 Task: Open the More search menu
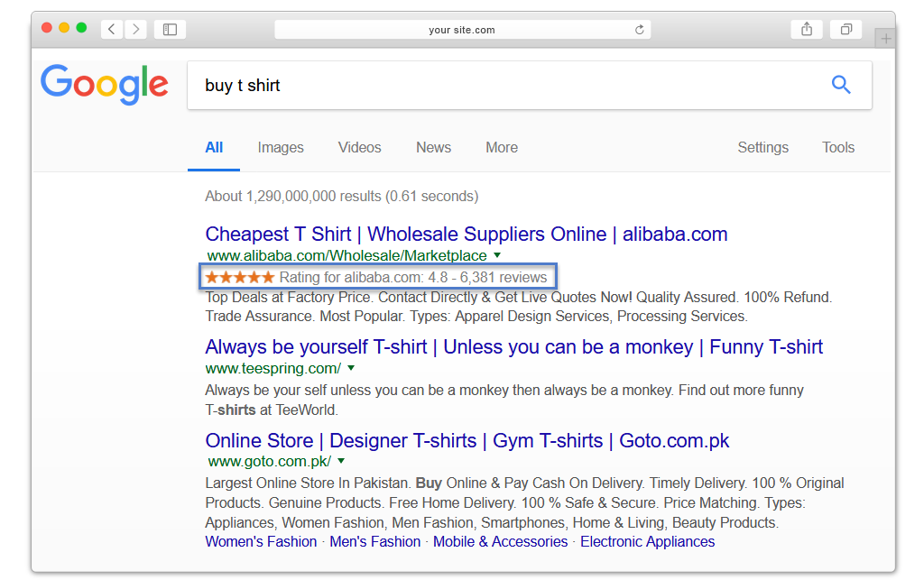(x=502, y=148)
